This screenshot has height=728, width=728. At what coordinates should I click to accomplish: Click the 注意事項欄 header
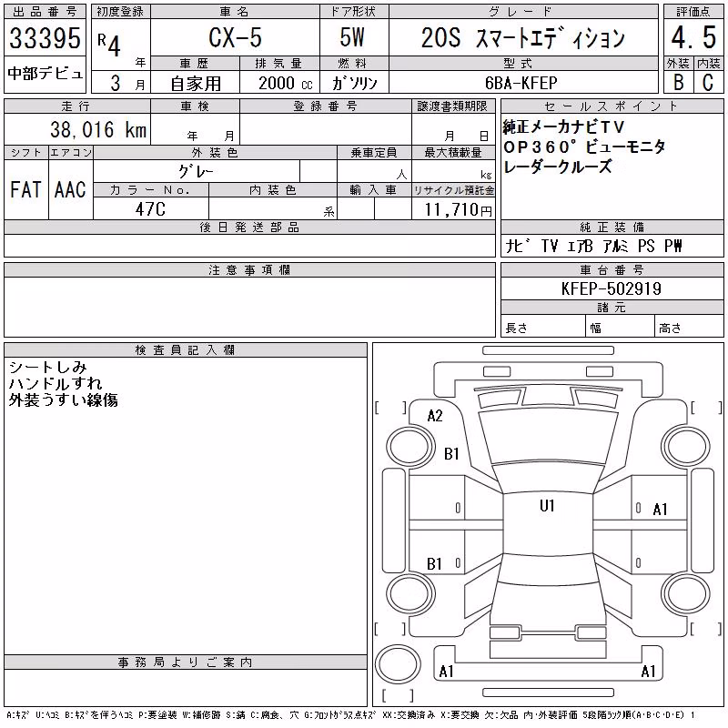[249, 269]
